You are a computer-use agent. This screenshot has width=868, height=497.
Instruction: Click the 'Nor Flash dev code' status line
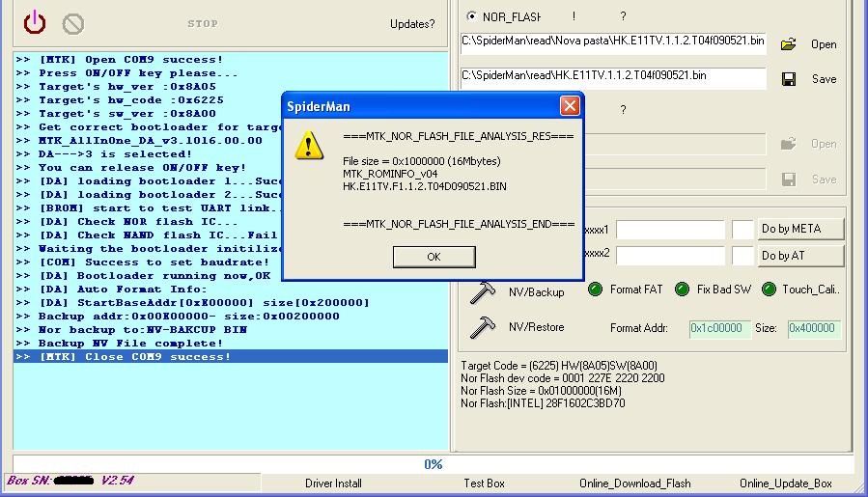[563, 378]
